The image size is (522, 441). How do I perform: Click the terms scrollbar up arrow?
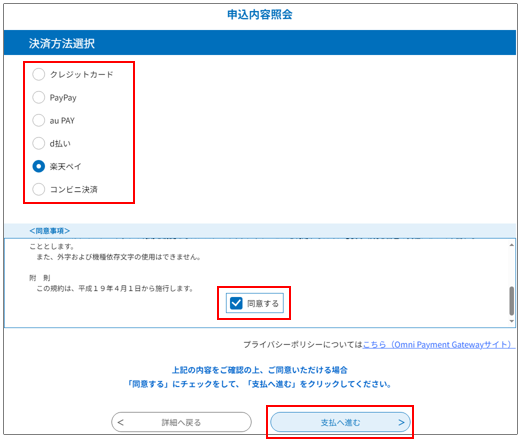[512, 245]
